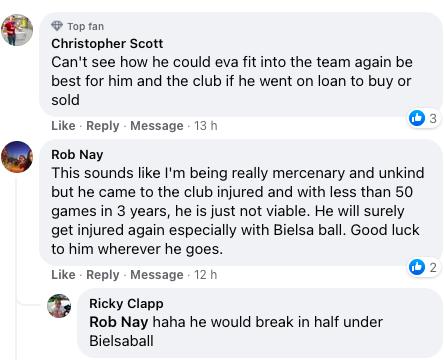This screenshot has height=360, width=444.
Task: Reply to Christopher Scott's comment
Action: [103, 126]
